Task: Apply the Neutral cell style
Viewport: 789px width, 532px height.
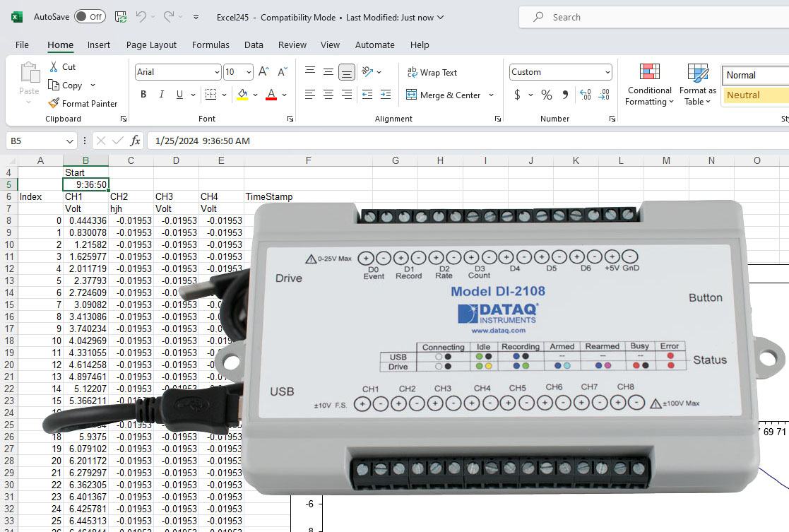Action: 755,95
